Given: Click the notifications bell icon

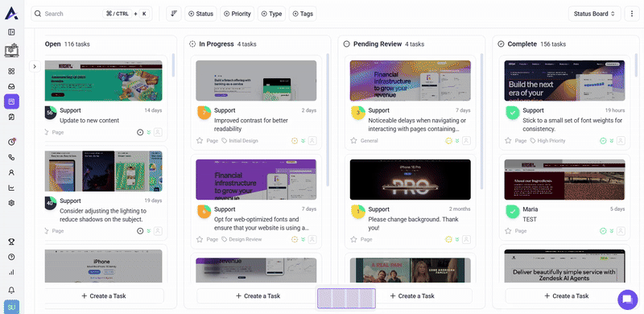Looking at the screenshot, I should [x=11, y=290].
